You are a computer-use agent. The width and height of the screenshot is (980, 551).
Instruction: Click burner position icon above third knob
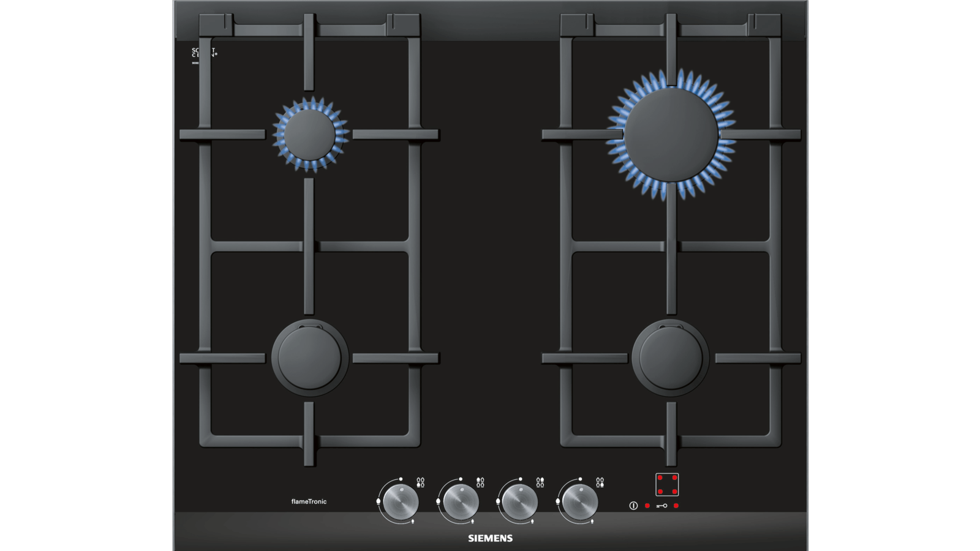point(540,482)
